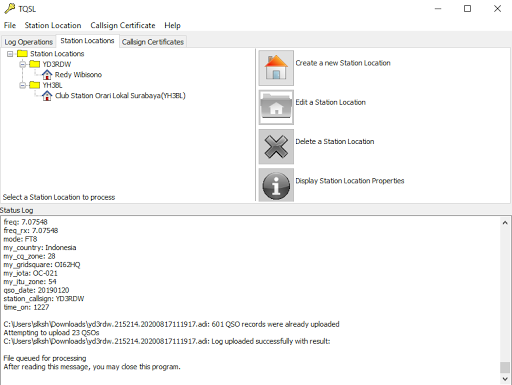
Task: Select the YH3BL folder icon
Action: coord(35,85)
